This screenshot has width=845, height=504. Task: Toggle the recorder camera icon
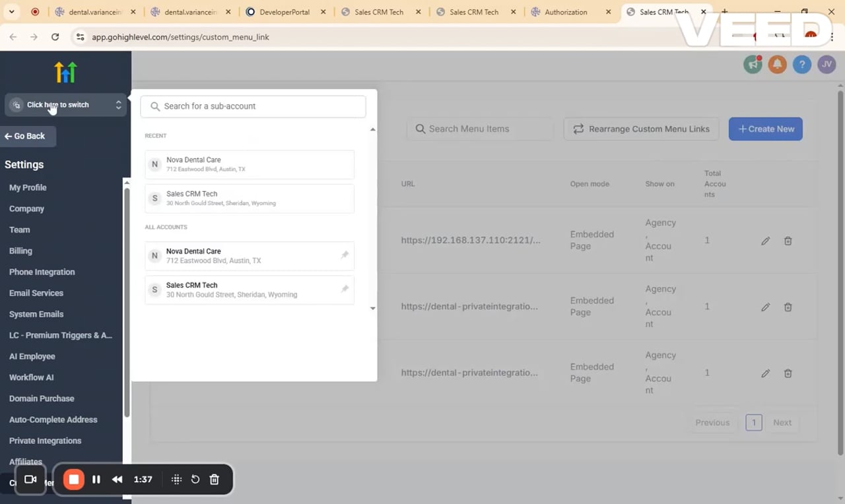[x=30, y=480]
